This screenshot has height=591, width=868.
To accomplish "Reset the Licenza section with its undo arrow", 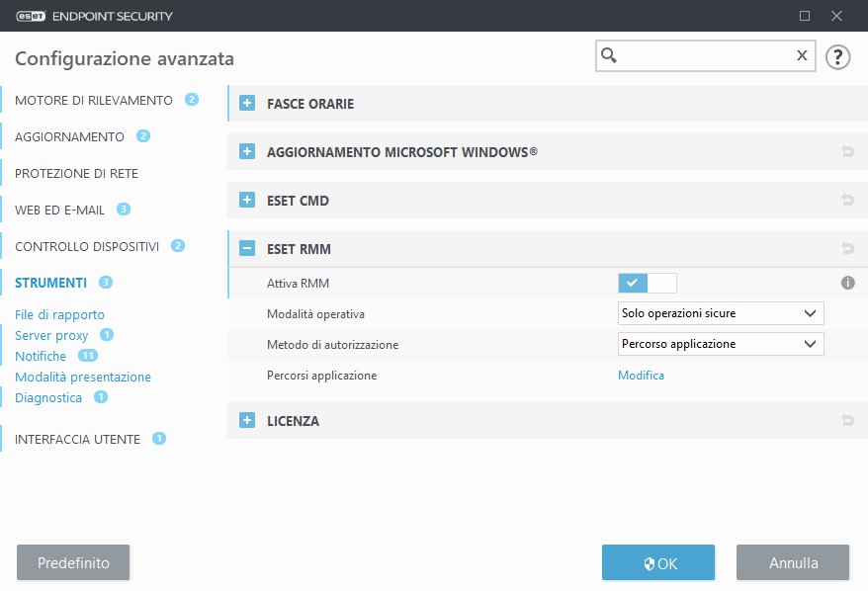I will (847, 420).
